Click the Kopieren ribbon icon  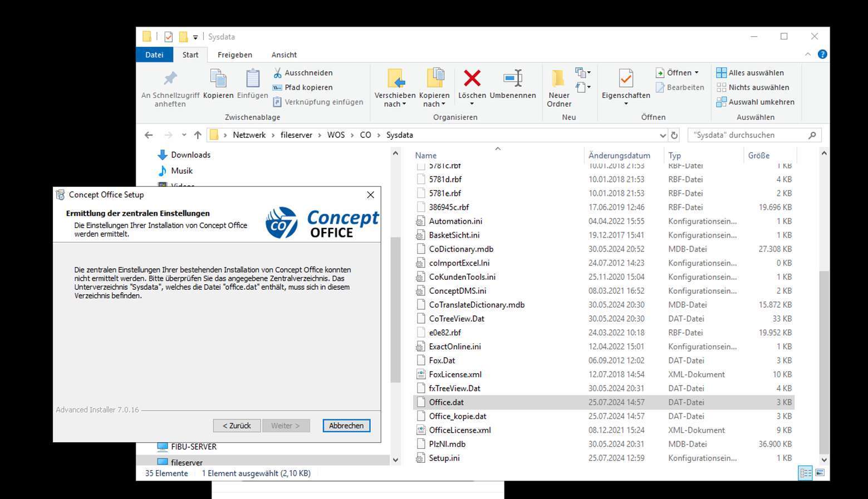218,78
